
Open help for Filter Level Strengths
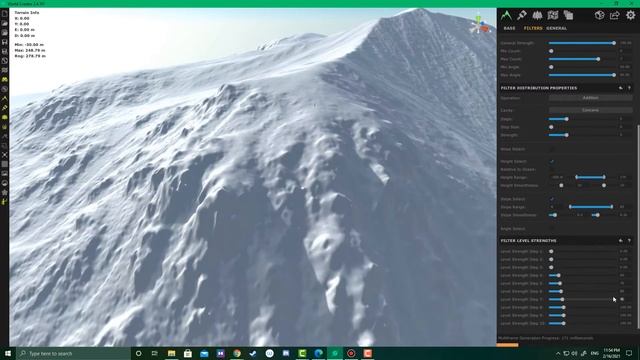(x=629, y=240)
